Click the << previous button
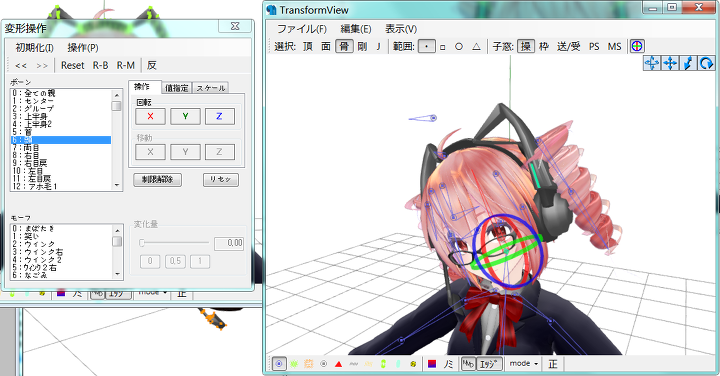 (21, 66)
